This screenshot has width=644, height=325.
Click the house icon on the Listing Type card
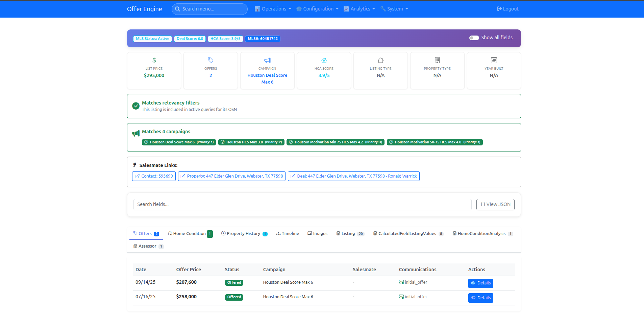point(380,60)
